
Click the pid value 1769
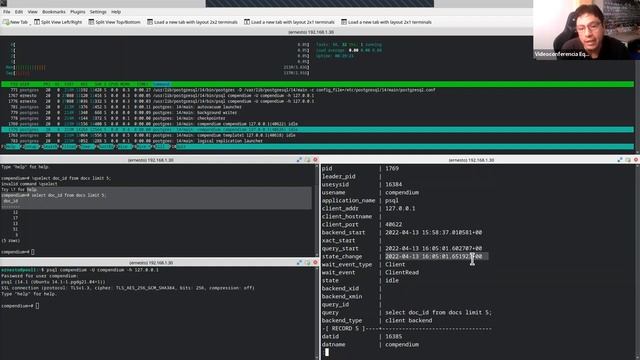(x=392, y=168)
